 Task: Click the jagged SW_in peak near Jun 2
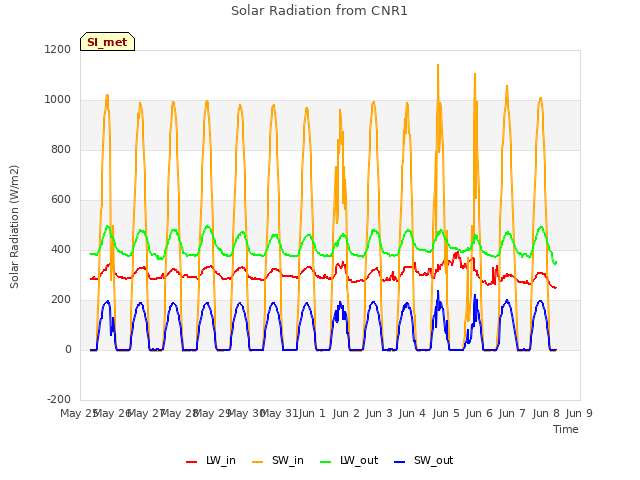pos(340,110)
